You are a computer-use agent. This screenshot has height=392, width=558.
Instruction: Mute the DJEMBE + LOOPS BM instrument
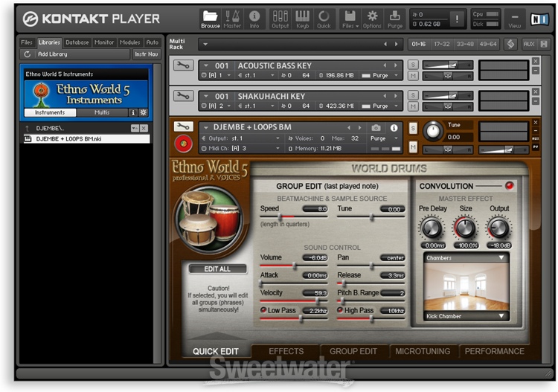coord(413,147)
